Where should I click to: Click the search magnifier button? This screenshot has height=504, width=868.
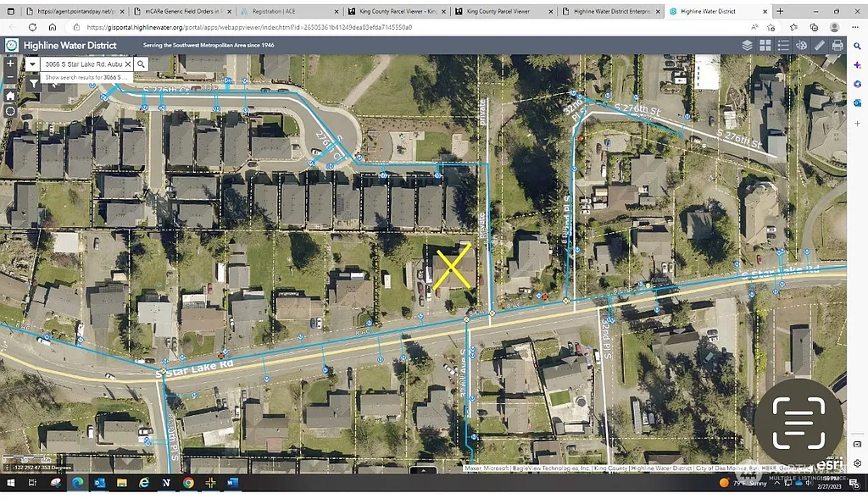[x=142, y=64]
